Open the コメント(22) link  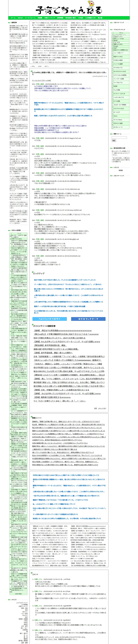(102, 408)
